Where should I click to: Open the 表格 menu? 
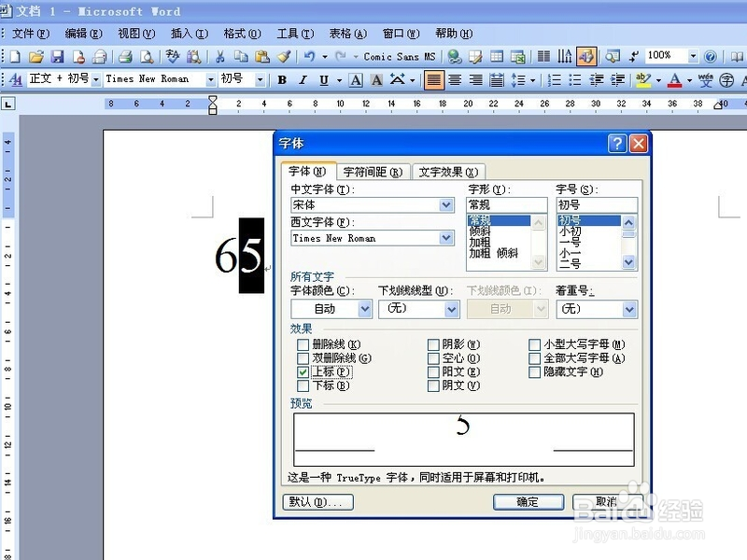point(347,34)
